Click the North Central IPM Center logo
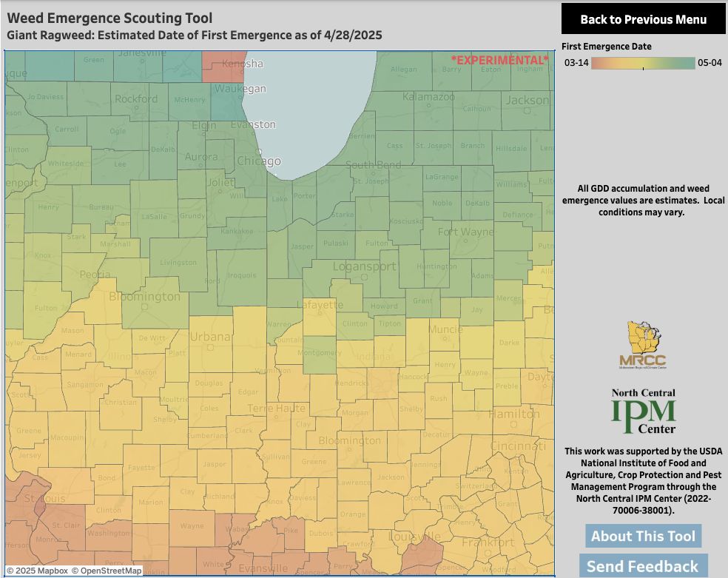Viewport: 728px width, 578px height. (643, 411)
